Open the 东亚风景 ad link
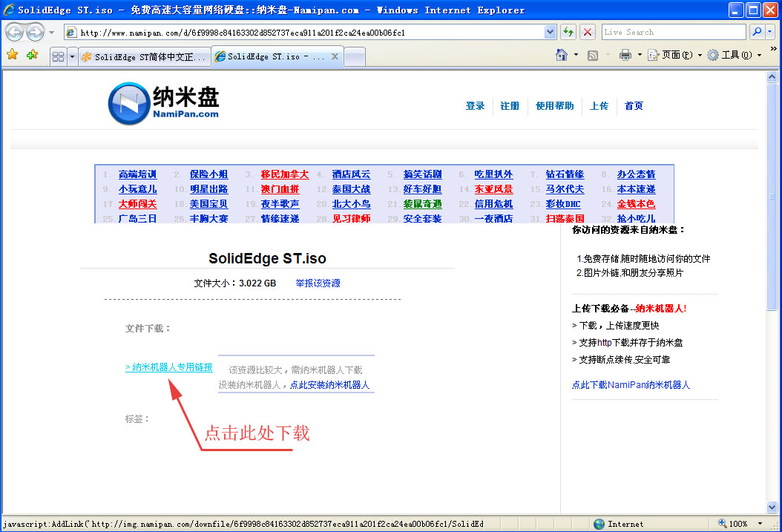Screen dimensions: 782x532 tap(493, 189)
